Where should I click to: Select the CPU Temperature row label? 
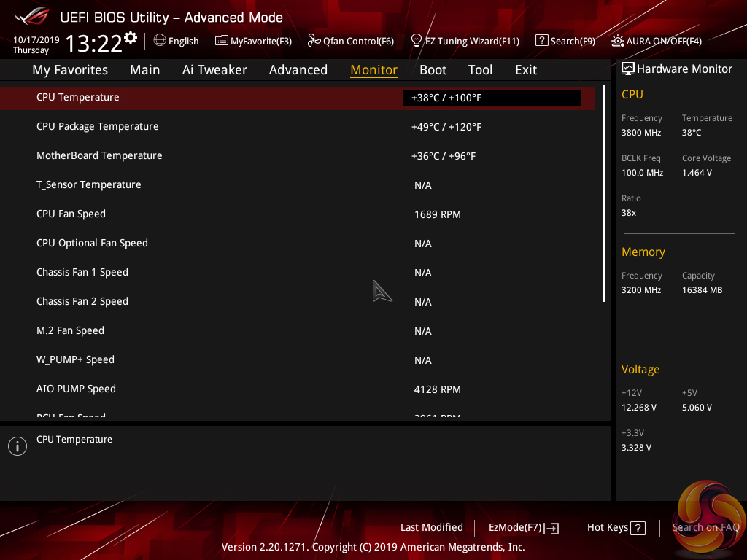[x=77, y=97]
